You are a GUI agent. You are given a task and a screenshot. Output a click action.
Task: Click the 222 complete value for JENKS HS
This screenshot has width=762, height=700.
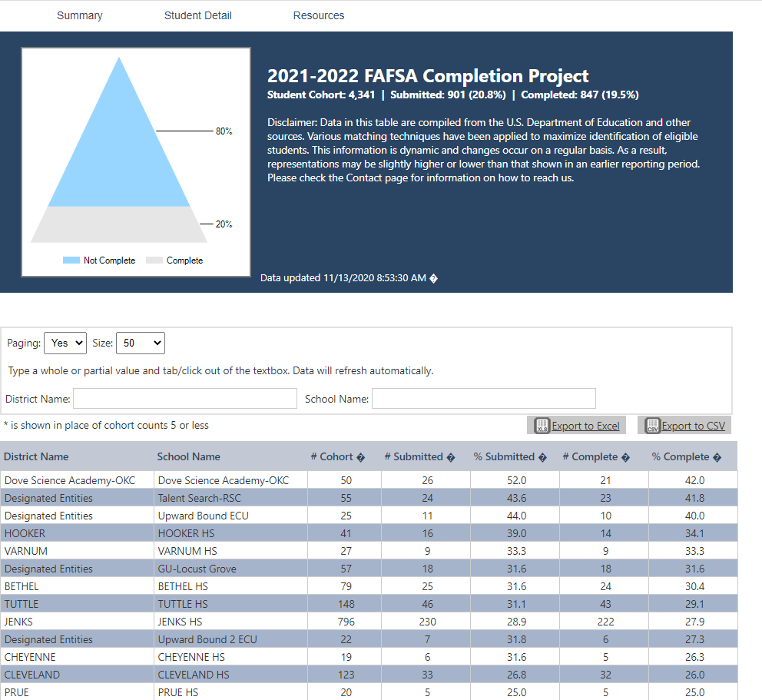pyautogui.click(x=605, y=622)
